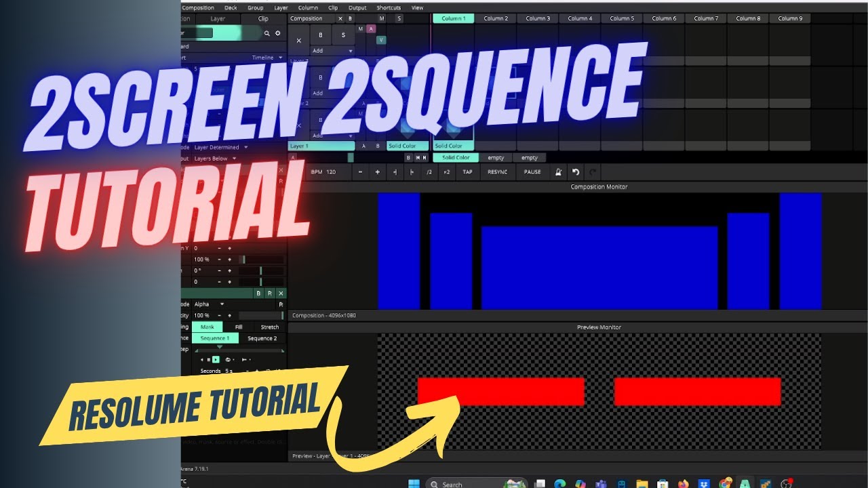Screen dimensions: 868x488
Task: Click the search magnifier icon in panel
Action: (267, 33)
